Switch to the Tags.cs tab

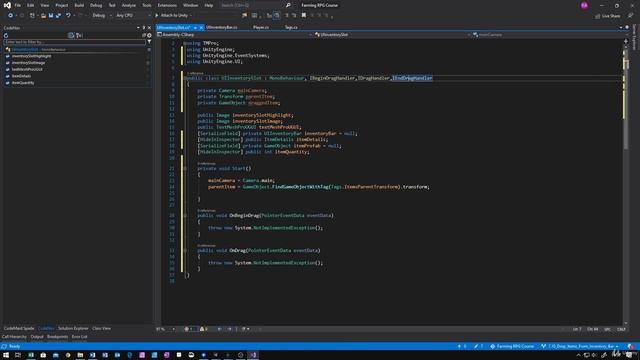[291, 27]
